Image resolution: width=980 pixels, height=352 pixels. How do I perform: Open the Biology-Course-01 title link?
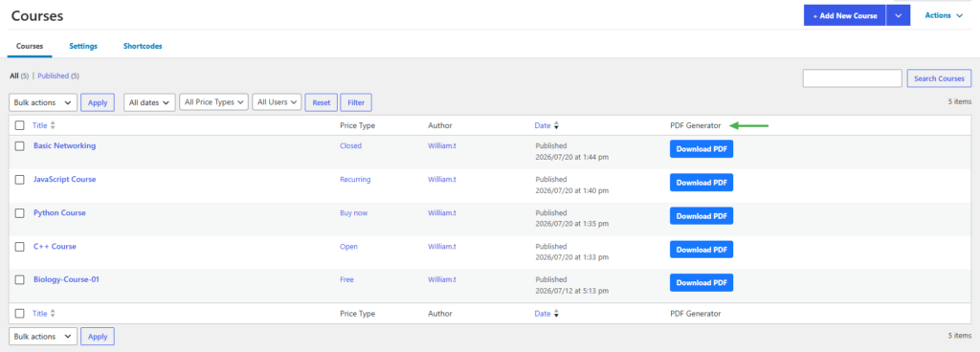(x=66, y=279)
